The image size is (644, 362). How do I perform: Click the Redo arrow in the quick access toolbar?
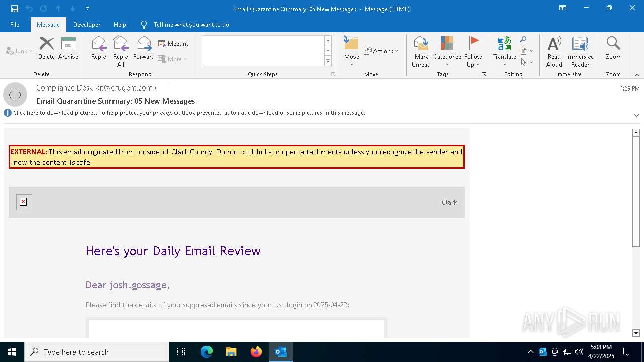pos(44,9)
